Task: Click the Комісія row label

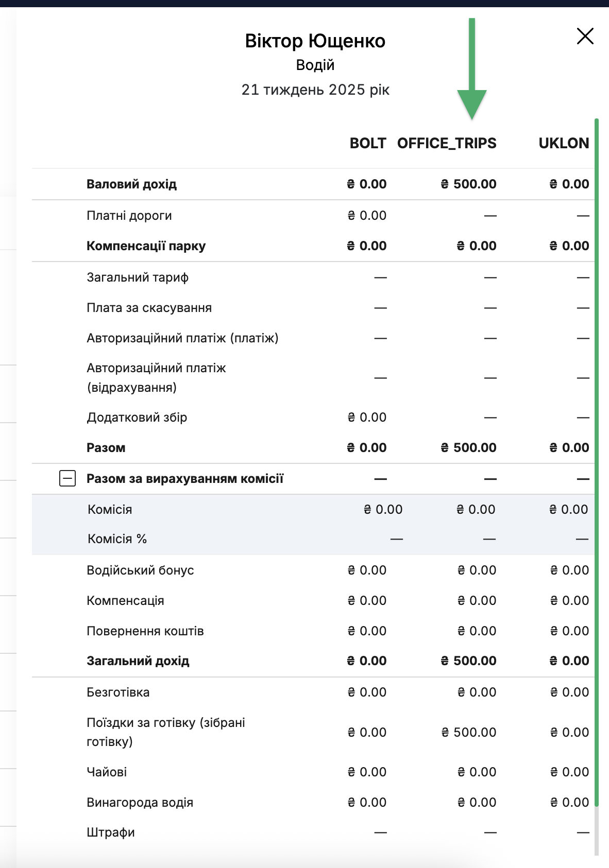Action: [110, 510]
